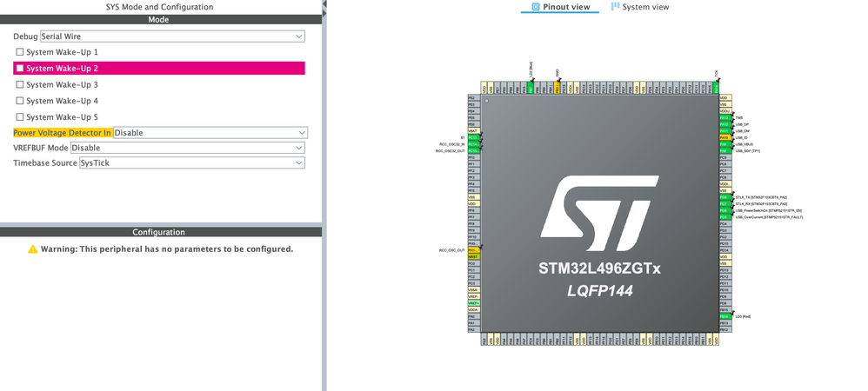This screenshot has width=868, height=391.
Task: Select the green PC15 pin for RCC_OSC32_OUT
Action: tap(474, 150)
